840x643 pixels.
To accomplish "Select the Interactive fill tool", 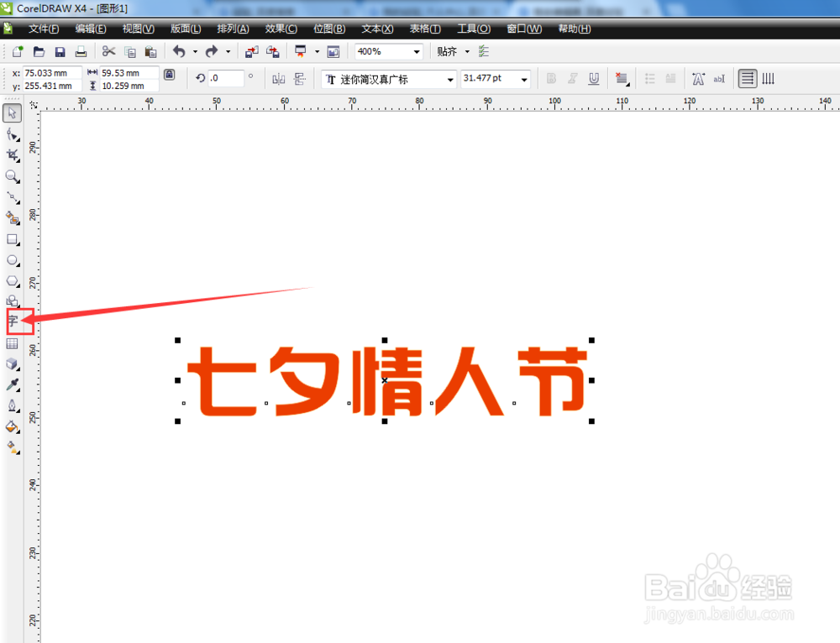I will pos(13,447).
